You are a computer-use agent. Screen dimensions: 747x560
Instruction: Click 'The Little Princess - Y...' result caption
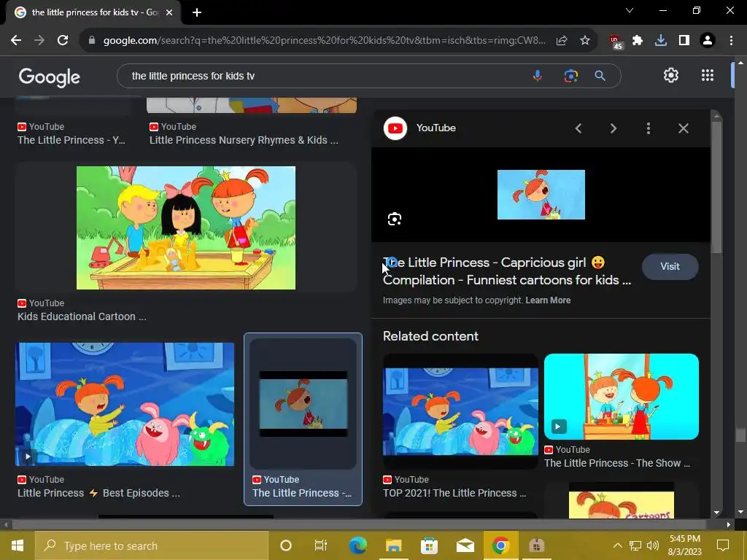[71, 141]
